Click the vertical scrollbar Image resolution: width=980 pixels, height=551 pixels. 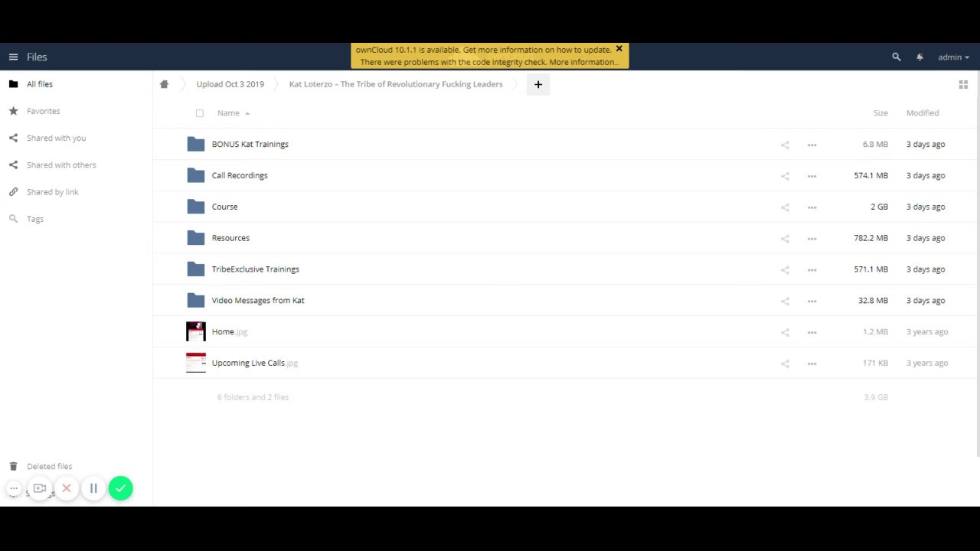tap(978, 264)
